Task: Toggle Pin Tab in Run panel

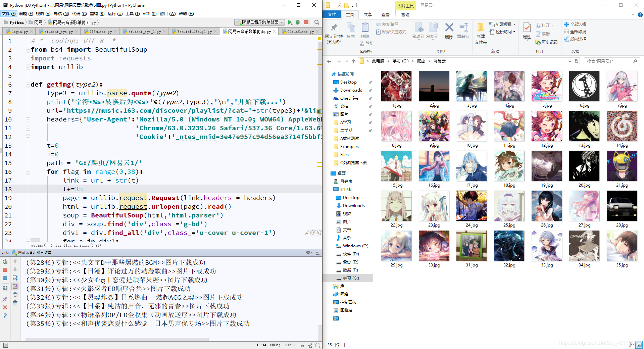Action: [x=5, y=299]
